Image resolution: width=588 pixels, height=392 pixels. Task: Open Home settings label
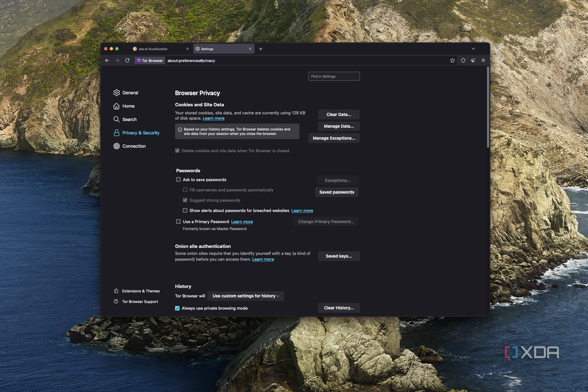[x=129, y=106]
